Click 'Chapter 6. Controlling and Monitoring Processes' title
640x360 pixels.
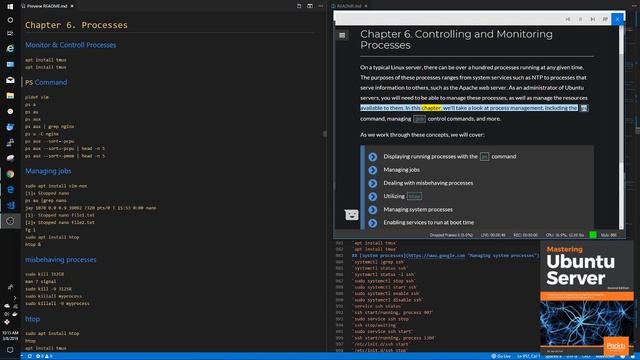coord(456,40)
